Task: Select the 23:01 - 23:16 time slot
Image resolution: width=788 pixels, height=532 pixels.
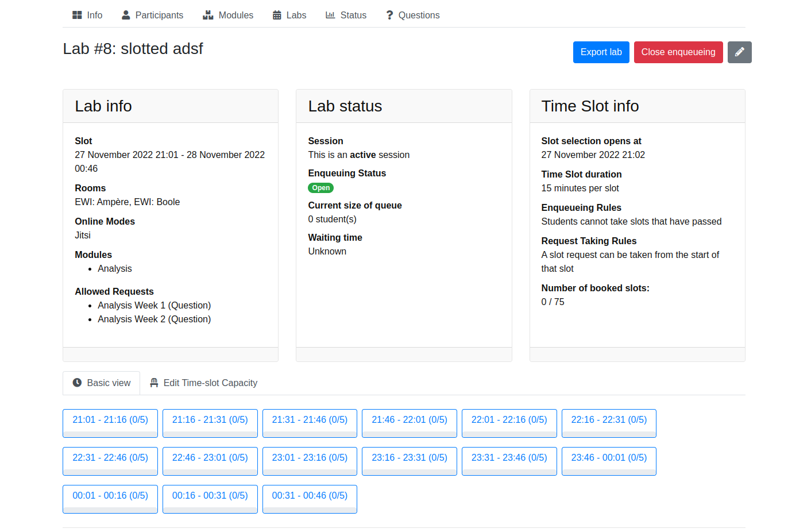Action: (x=310, y=461)
